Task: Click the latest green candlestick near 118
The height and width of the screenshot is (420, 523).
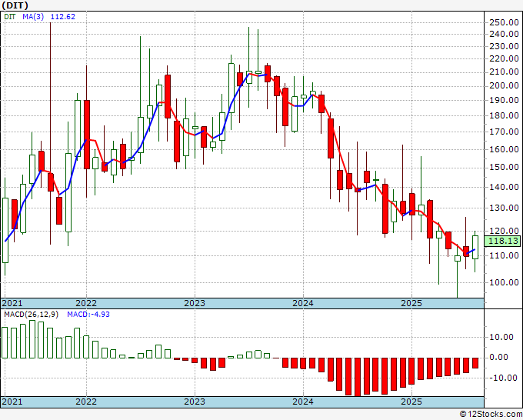Action: click(475, 247)
